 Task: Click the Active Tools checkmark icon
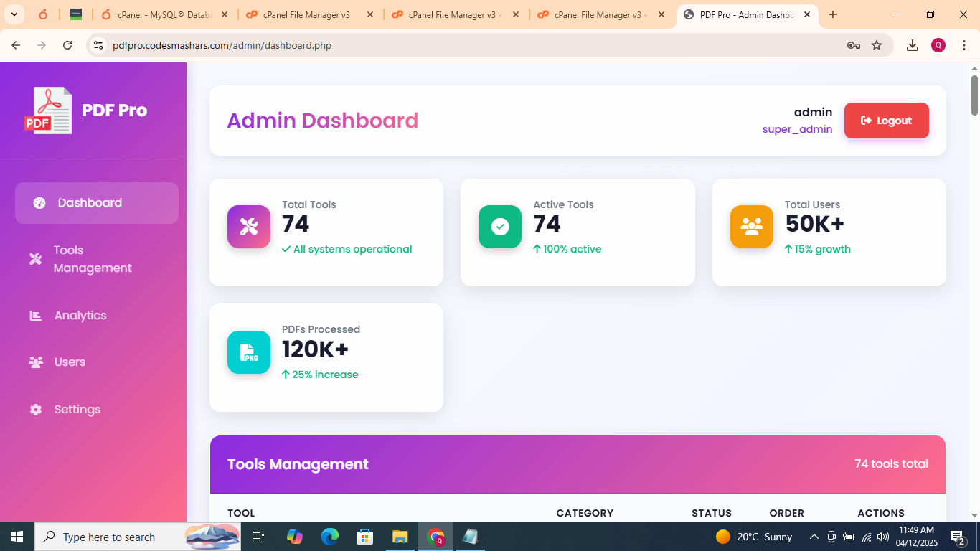coord(499,226)
